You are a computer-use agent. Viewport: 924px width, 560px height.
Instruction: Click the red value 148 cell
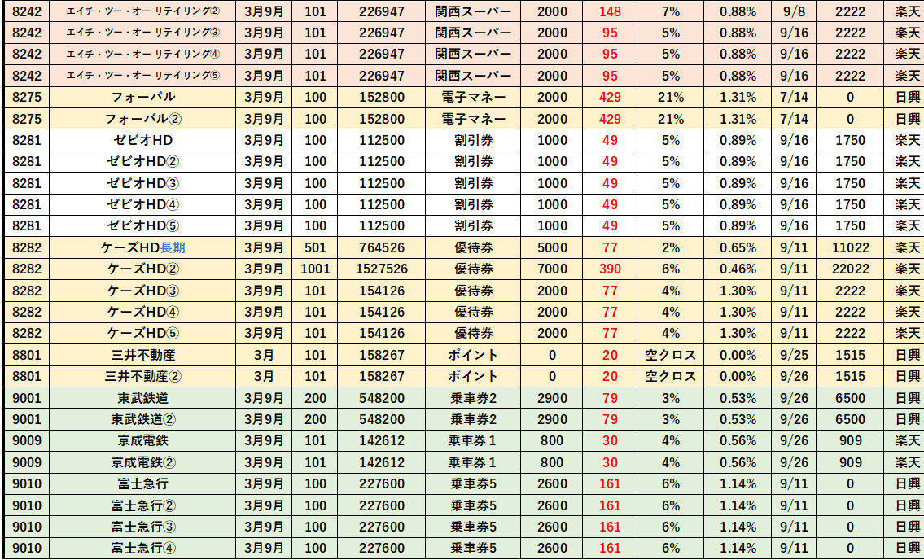(x=610, y=12)
